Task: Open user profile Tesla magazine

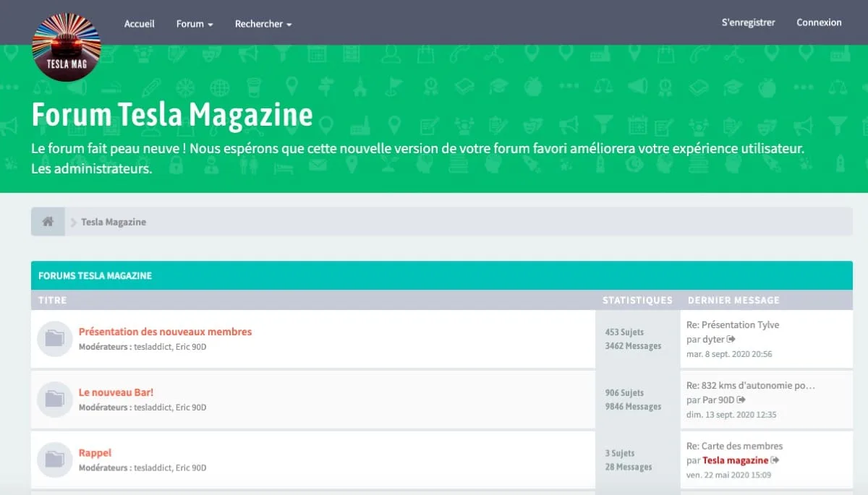Action: pyautogui.click(x=736, y=460)
